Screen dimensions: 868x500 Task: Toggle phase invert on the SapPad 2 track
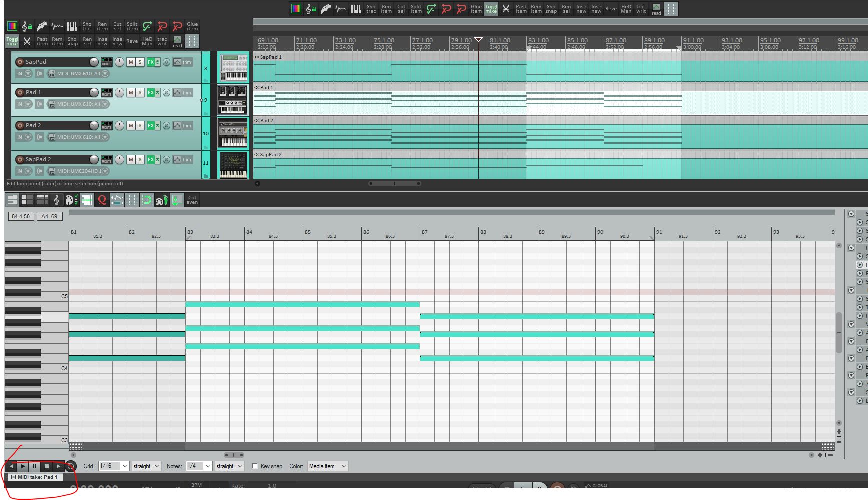click(x=166, y=159)
